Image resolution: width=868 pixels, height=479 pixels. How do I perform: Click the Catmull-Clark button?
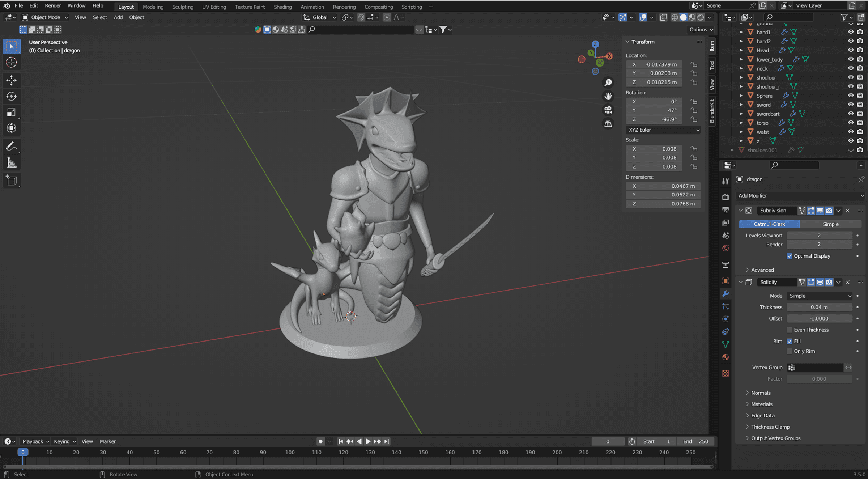(769, 224)
